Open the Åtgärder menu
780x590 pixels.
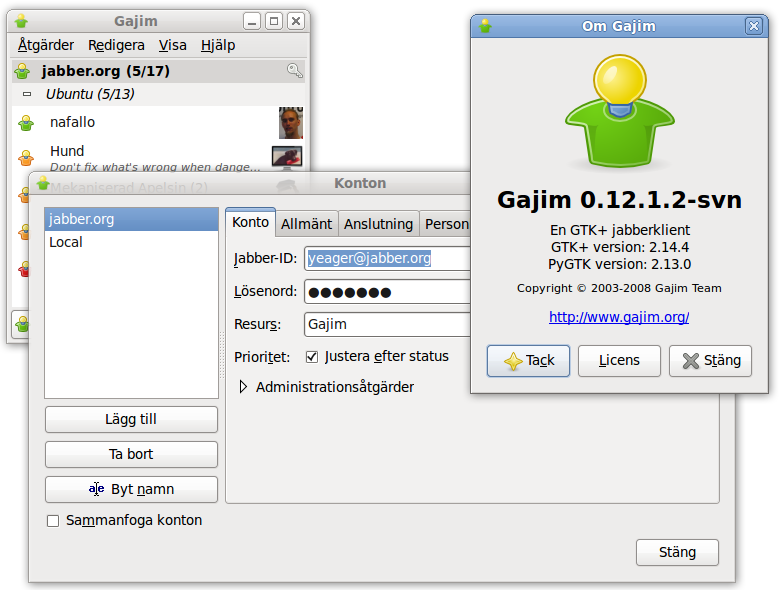click(46, 45)
